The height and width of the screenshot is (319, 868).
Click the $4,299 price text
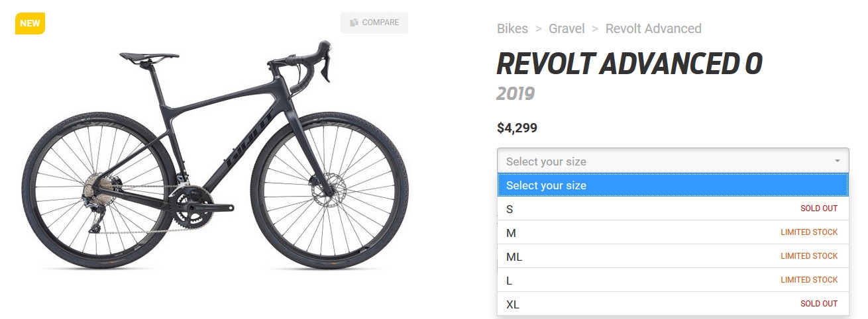517,128
